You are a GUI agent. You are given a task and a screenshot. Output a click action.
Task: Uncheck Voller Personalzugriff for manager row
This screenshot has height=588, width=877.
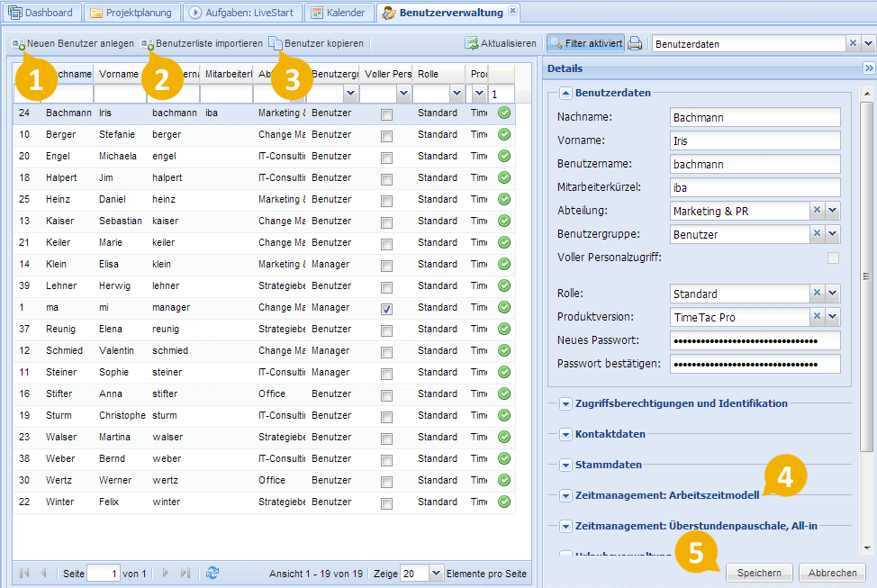pos(386,310)
